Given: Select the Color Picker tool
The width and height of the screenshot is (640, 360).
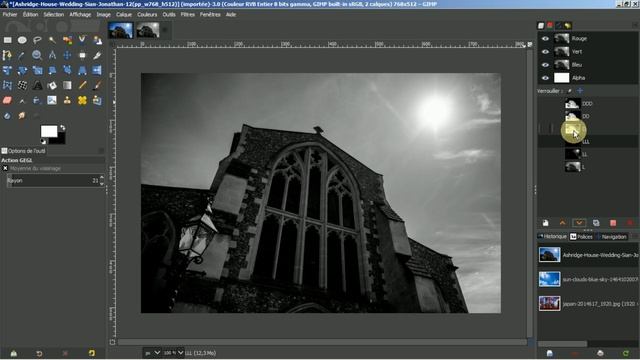Looking at the screenshot, I should pos(22,55).
